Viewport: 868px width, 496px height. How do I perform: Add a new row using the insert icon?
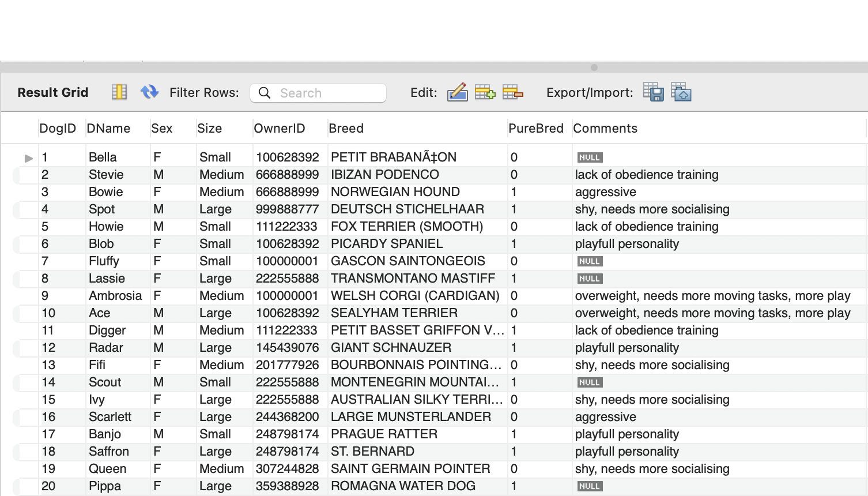(485, 92)
